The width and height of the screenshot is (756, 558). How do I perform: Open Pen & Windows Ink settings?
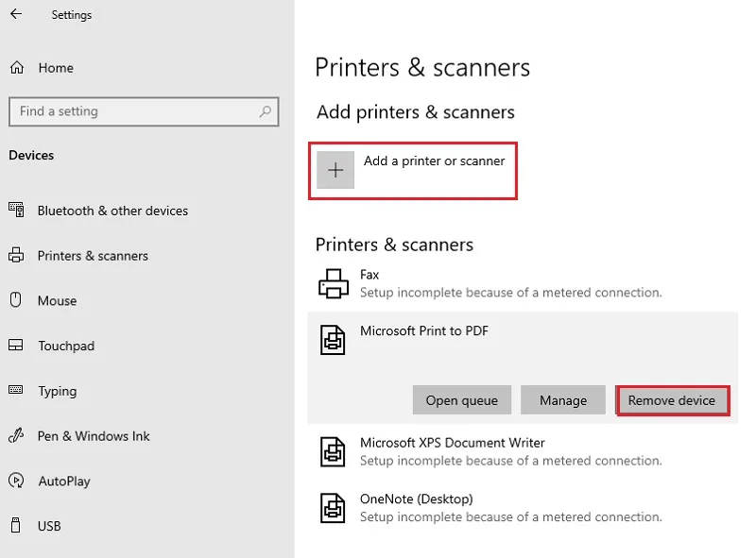click(x=94, y=436)
